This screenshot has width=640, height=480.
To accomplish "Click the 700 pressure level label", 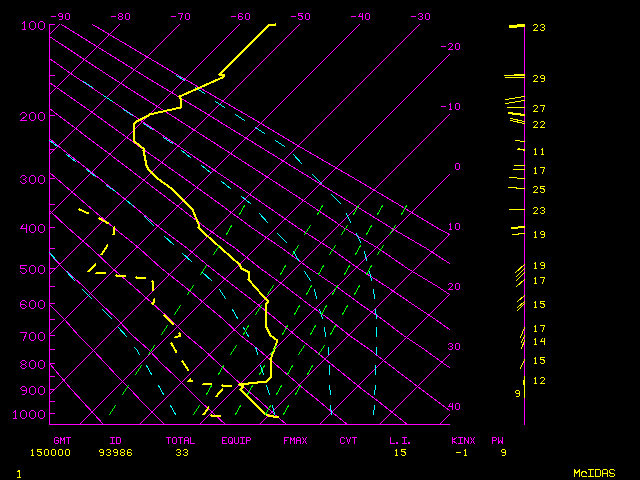I will 32,336.
